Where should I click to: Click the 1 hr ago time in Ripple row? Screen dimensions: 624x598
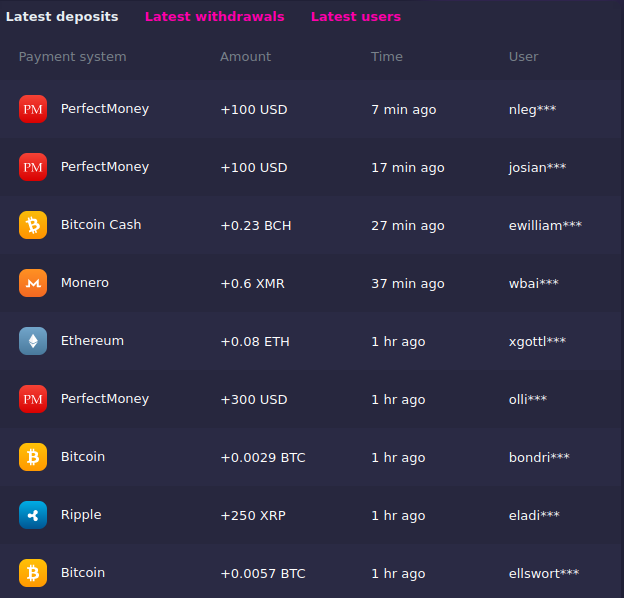[398, 516]
